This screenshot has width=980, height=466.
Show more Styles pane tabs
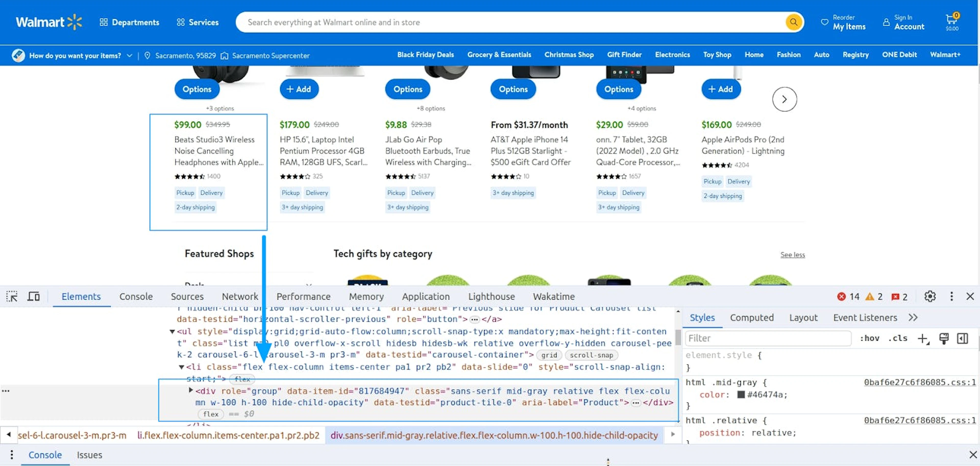[x=913, y=318]
